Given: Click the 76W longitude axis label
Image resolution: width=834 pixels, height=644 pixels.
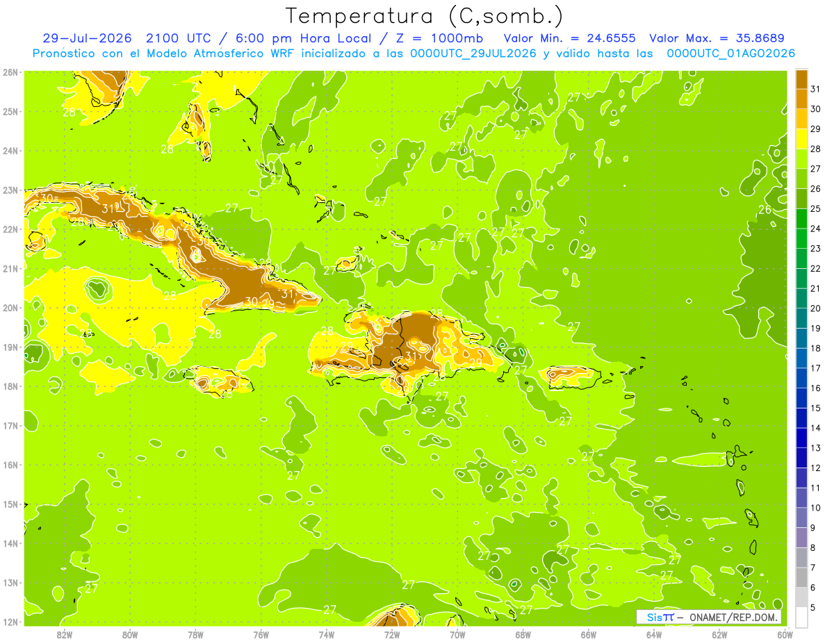Looking at the screenshot, I should [261, 635].
